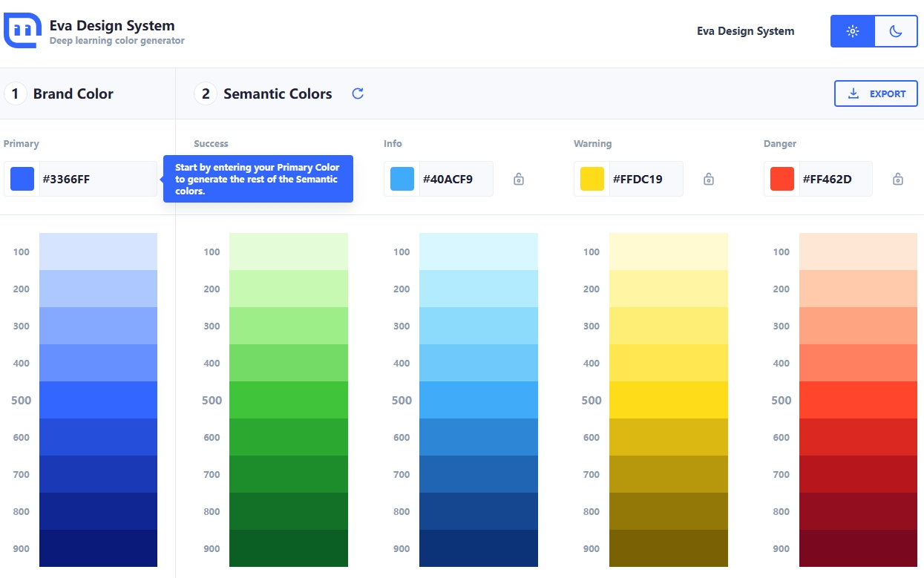Viewport: 924px width, 578px height.
Task: Select the Primary 100 shade block
Action: point(98,252)
